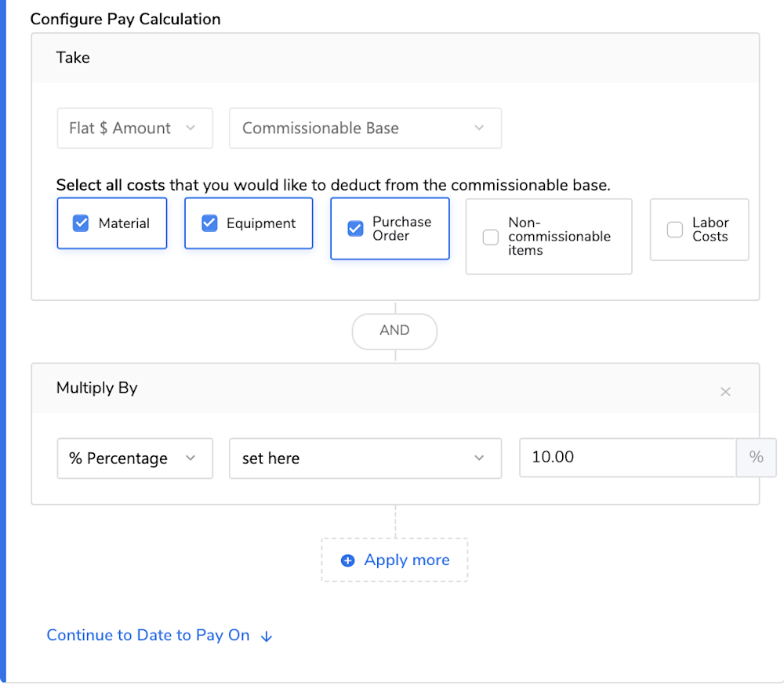Viewport: 784px width, 685px height.
Task: Click the chevron on the Commissionable Base dropdown
Action: pyautogui.click(x=479, y=128)
